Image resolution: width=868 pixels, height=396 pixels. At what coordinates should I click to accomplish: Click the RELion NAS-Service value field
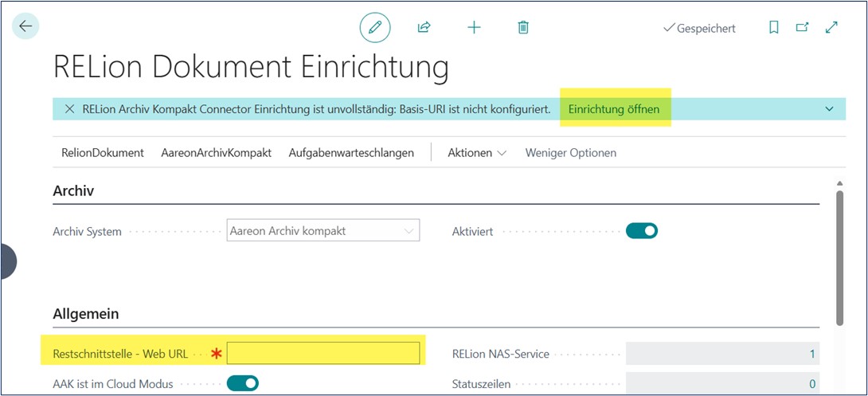(722, 353)
